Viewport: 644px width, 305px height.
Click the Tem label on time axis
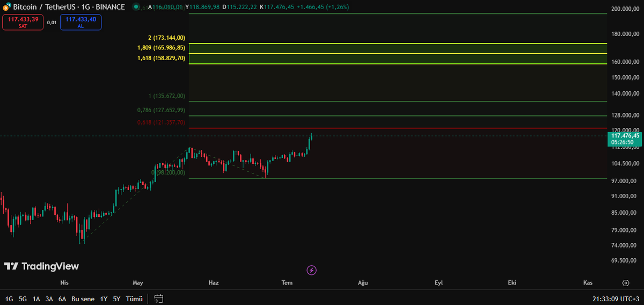[x=287, y=282]
